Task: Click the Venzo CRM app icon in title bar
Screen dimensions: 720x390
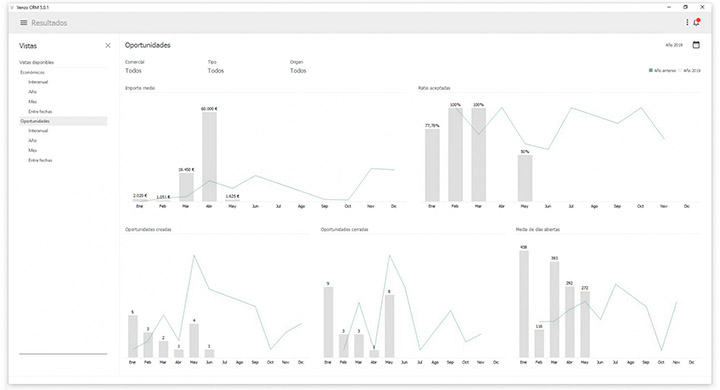Action: [12, 7]
